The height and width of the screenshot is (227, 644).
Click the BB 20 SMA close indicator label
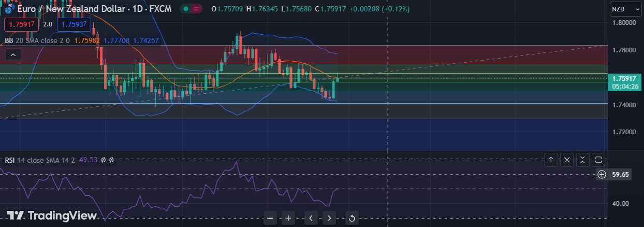click(37, 40)
